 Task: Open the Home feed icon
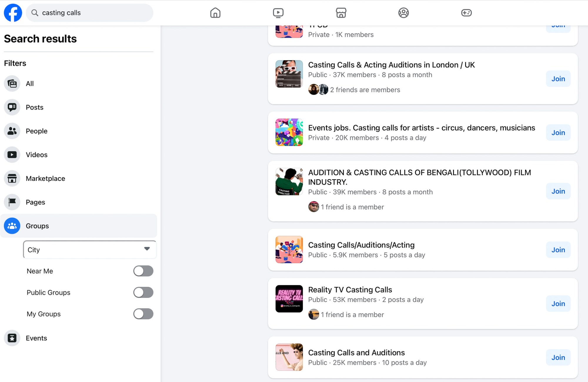(x=215, y=13)
